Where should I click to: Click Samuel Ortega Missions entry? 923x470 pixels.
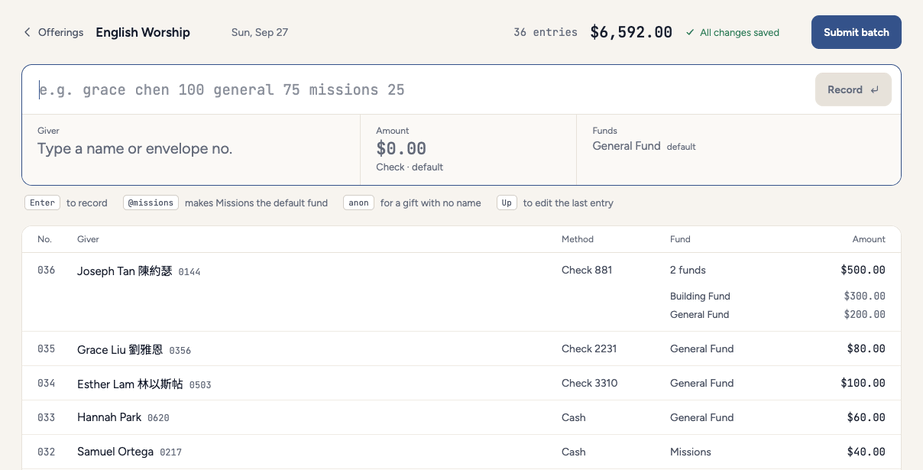tap(462, 452)
